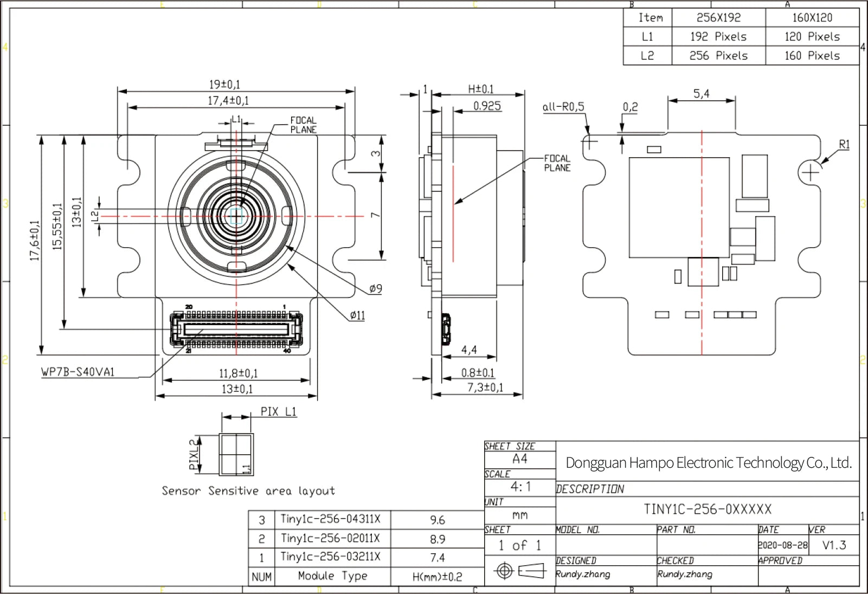Click the 7.4 height value cell
This screenshot has width=868, height=594.
pos(437,558)
